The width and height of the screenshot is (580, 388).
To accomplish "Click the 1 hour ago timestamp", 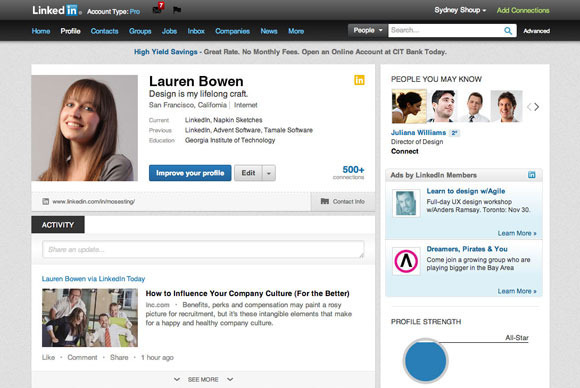I will (x=157, y=358).
